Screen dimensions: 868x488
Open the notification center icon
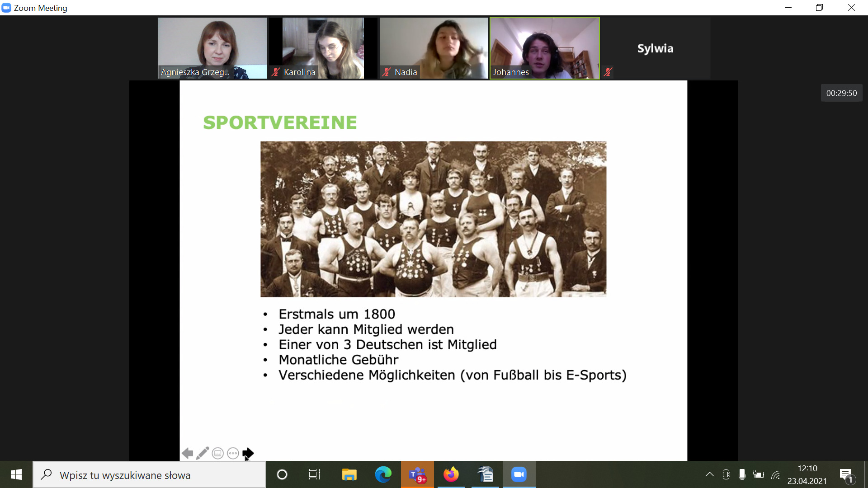(x=847, y=475)
